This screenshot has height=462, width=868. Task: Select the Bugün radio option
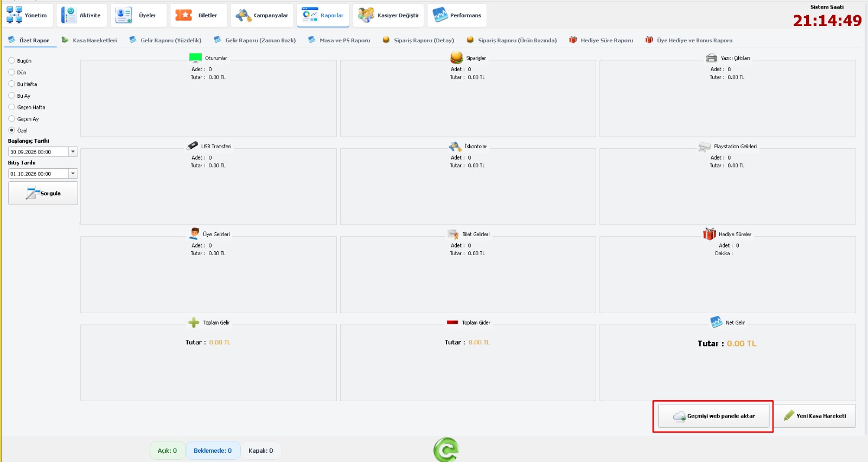tap(11, 61)
